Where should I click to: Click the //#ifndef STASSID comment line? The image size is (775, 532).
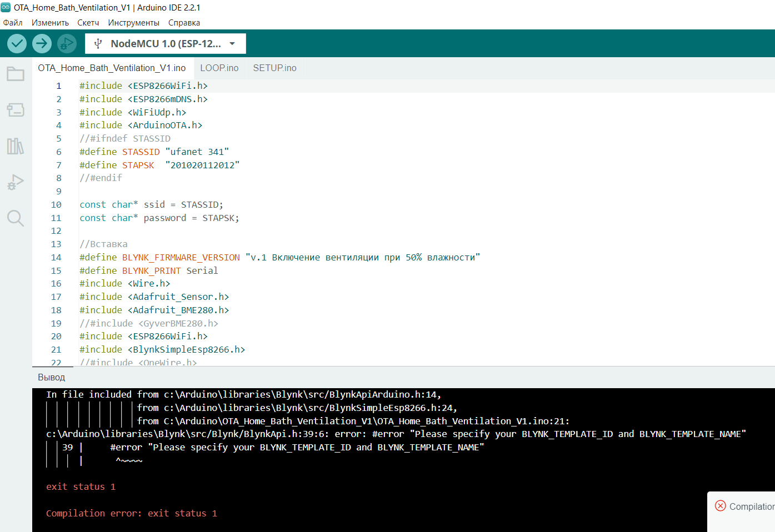(125, 138)
